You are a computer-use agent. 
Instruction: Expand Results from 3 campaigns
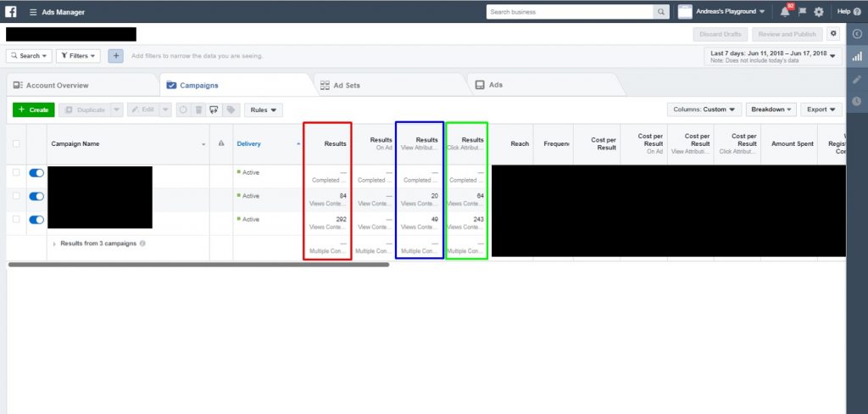point(54,243)
